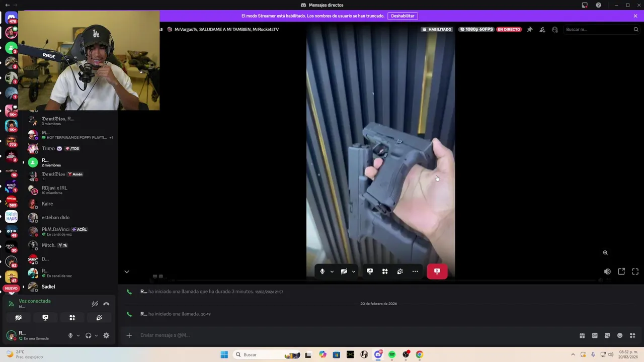Expand the R... 2 miembros group arrow
This screenshot has height=362, width=644.
(23, 162)
